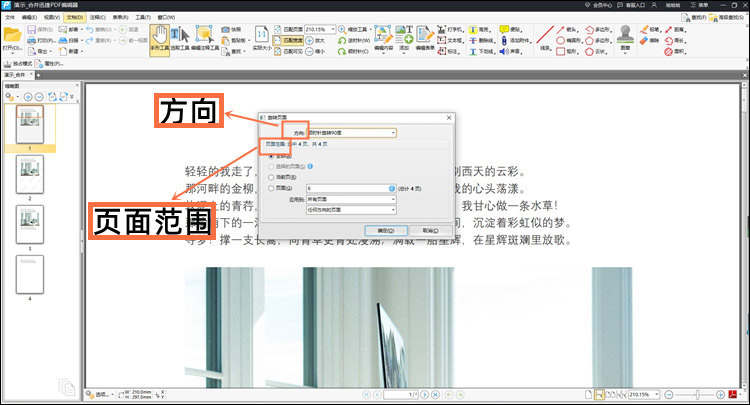Open the Apply to (应用到) dropdown
This screenshot has width=750, height=405.
point(352,199)
